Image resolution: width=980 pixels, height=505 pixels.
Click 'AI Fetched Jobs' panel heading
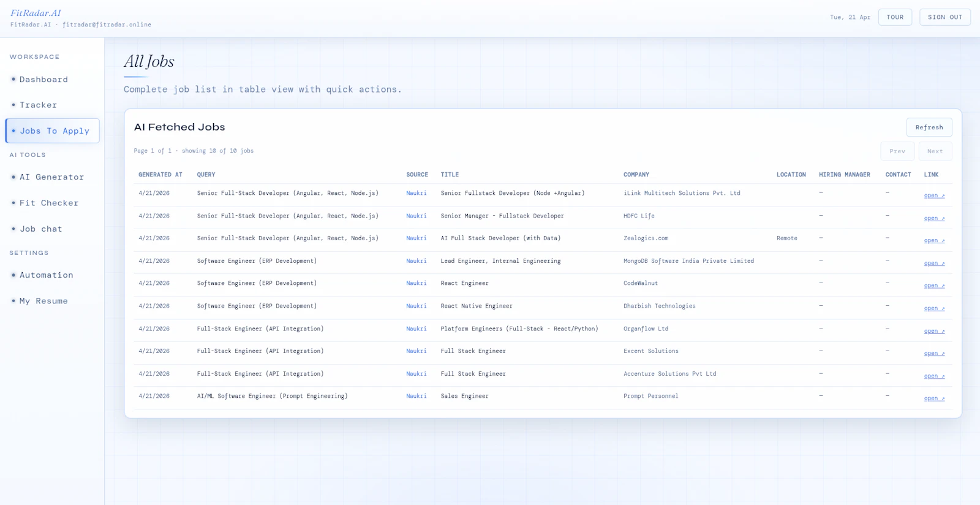179,127
